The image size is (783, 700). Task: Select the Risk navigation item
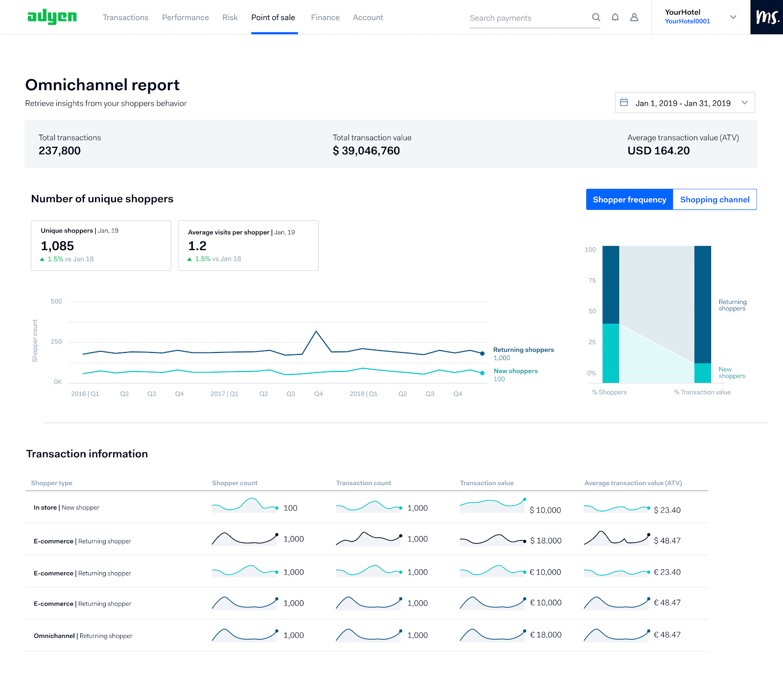pos(230,18)
